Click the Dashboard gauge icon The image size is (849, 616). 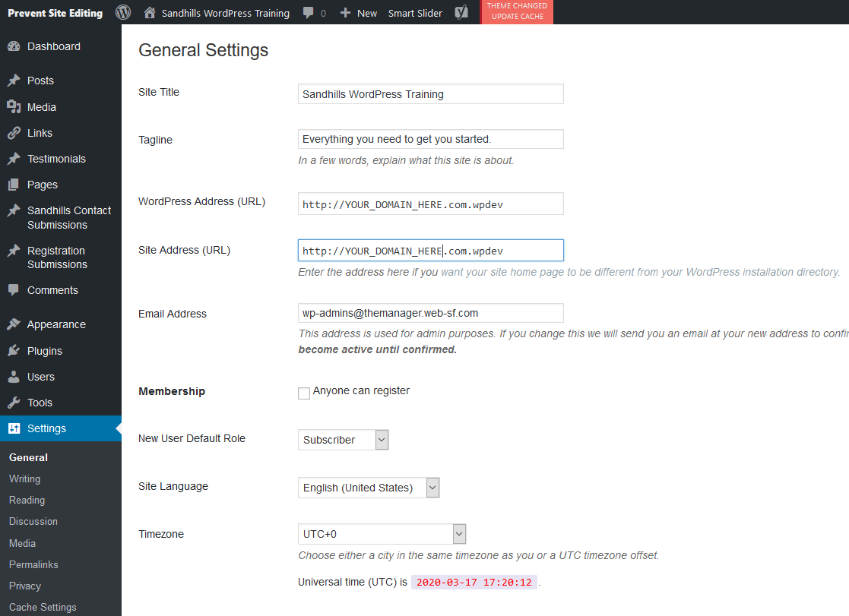coord(14,46)
